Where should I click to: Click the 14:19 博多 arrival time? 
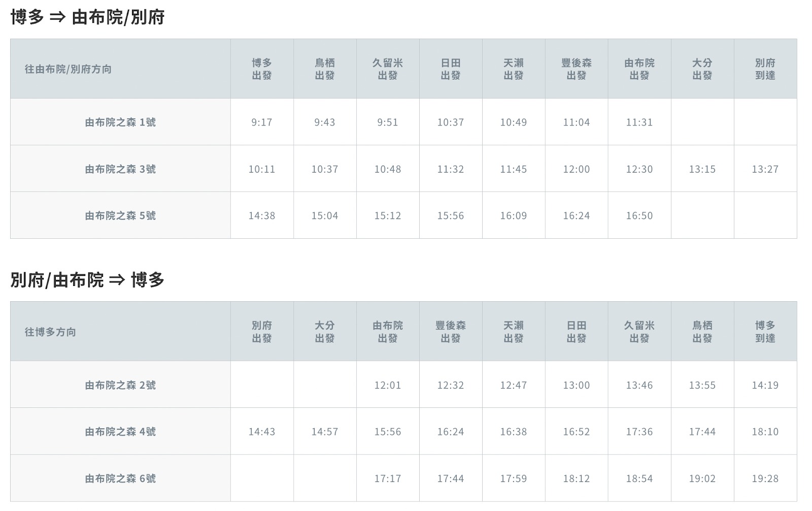click(x=765, y=385)
